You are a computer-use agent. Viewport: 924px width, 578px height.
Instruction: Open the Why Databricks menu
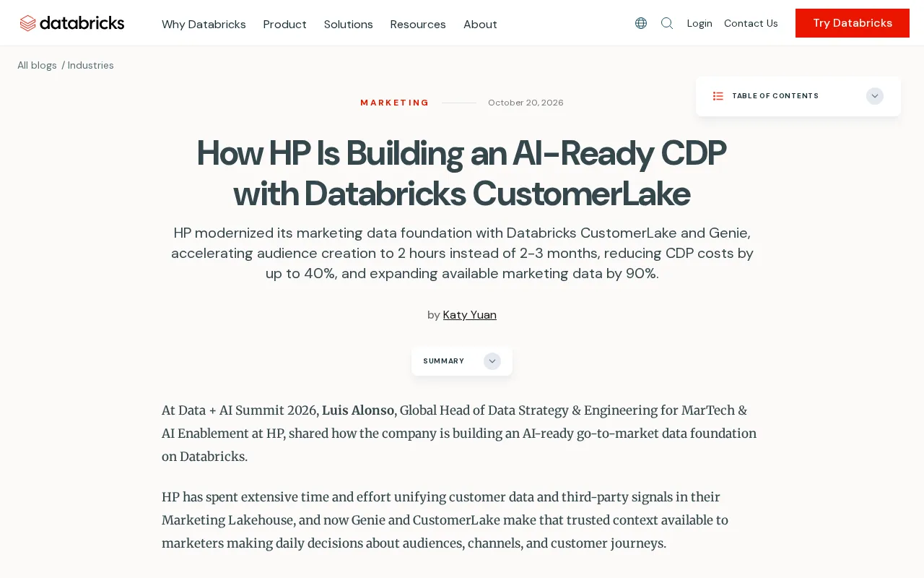pyautogui.click(x=204, y=25)
